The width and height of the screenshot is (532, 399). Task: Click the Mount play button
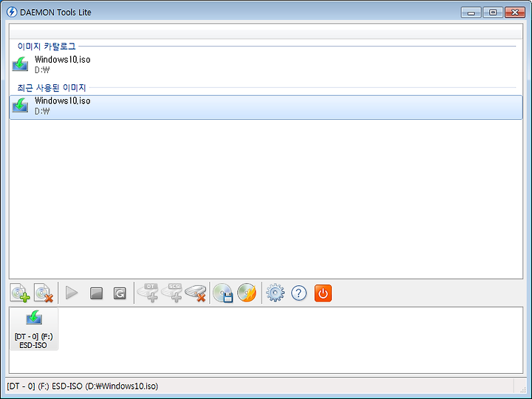(x=72, y=293)
